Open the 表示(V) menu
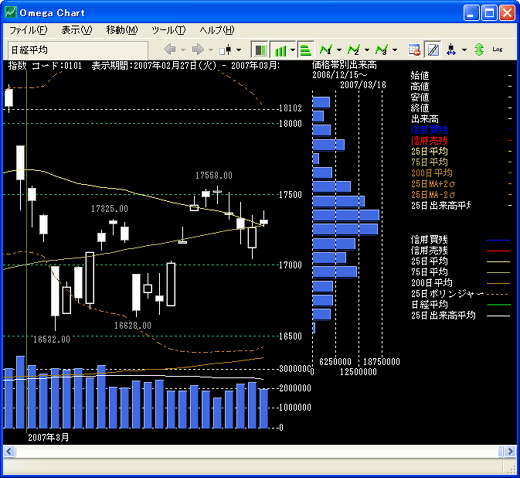The width and height of the screenshot is (520, 478). [77, 30]
